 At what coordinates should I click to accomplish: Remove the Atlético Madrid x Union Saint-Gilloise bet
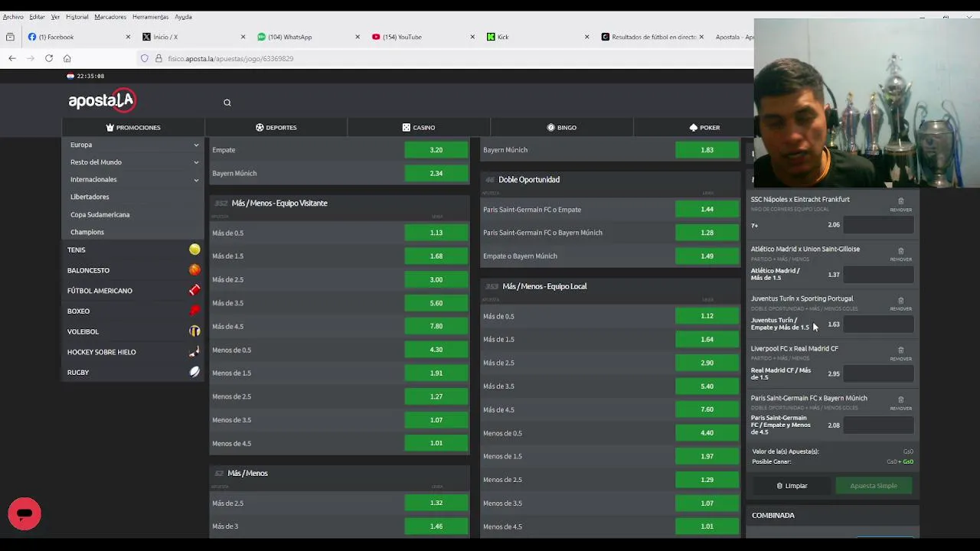click(900, 253)
